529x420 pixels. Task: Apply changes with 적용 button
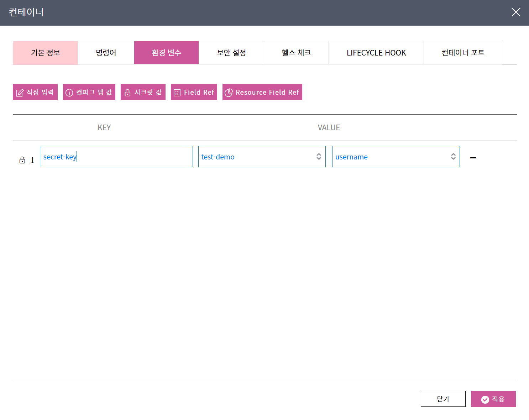pos(493,399)
